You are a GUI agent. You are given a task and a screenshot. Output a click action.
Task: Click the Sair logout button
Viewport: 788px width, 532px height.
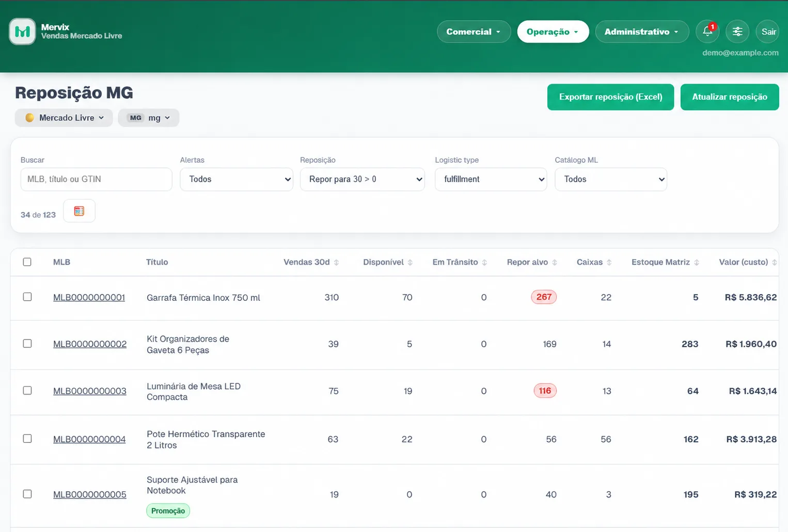point(768,31)
